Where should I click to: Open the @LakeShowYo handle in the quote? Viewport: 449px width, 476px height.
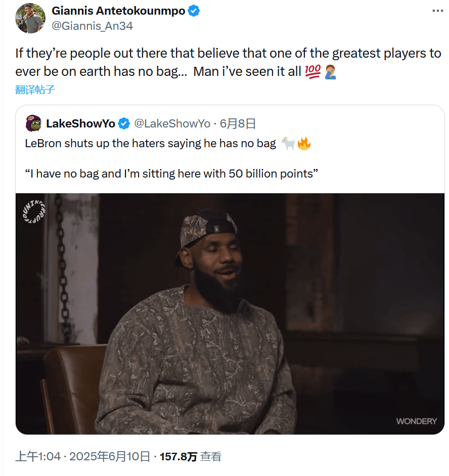click(172, 123)
